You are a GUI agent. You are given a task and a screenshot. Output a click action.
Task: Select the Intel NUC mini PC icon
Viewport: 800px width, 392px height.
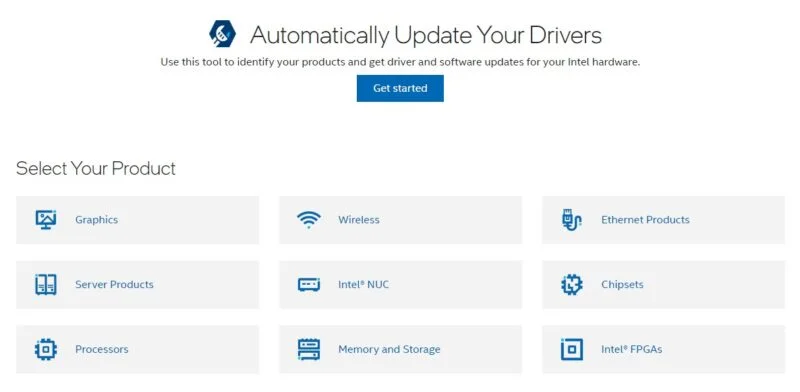point(309,284)
